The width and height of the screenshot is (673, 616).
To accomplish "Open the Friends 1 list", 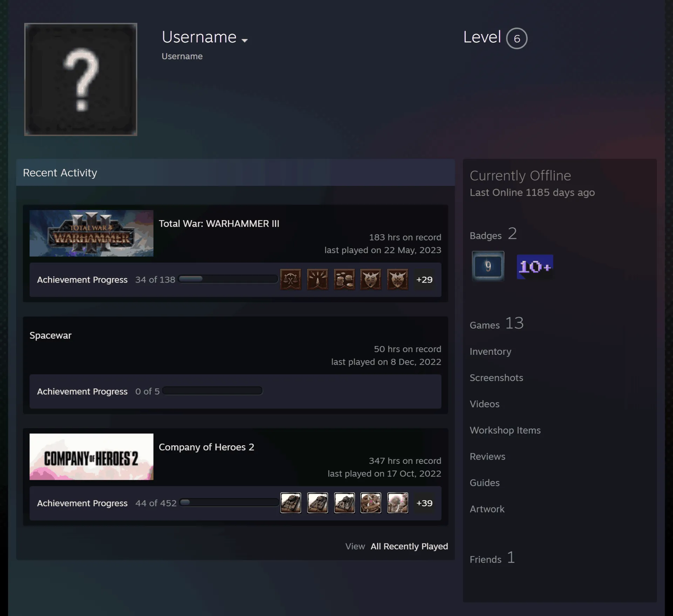I will tap(492, 558).
